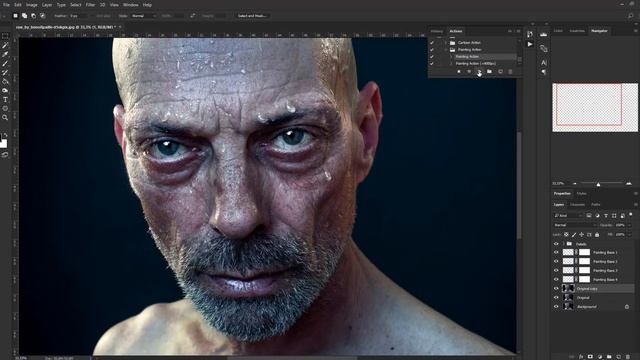Switch to the Channels tab
This screenshot has height=360, width=640.
(x=577, y=204)
